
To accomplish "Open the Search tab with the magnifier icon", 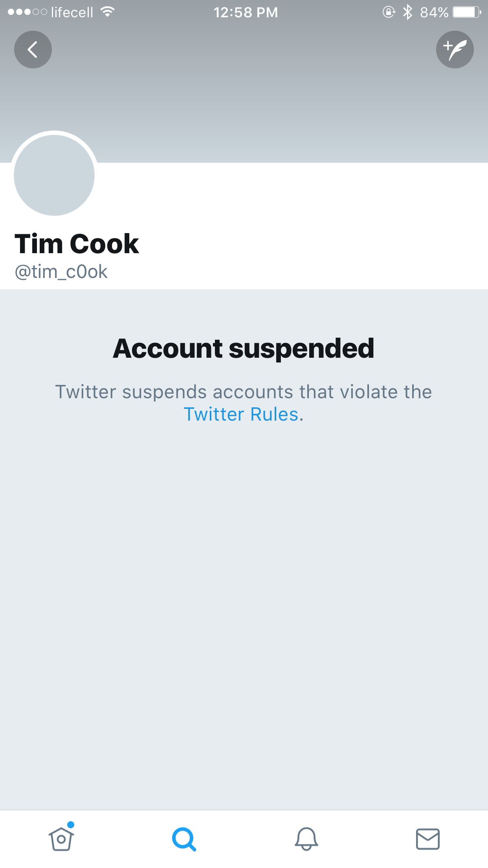I will (x=183, y=839).
